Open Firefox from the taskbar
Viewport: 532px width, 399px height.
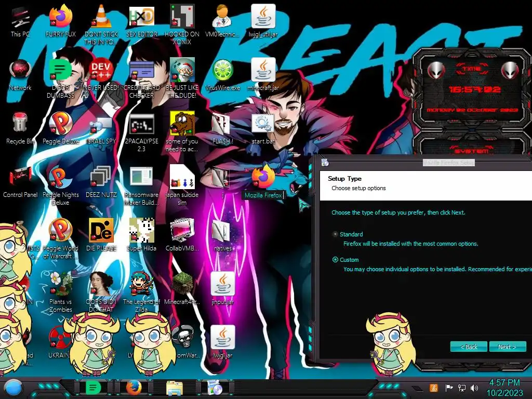click(134, 388)
